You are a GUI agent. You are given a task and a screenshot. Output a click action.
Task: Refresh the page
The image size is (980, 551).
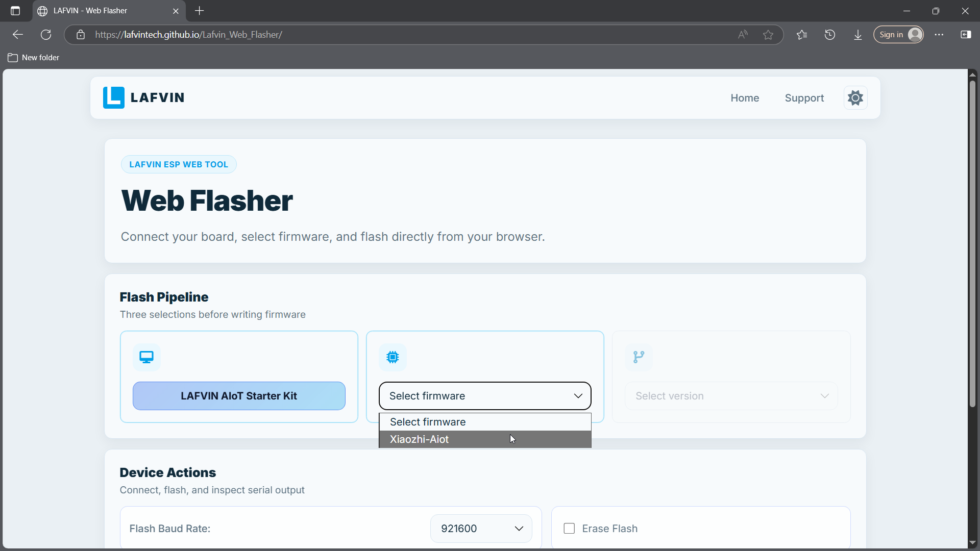(x=46, y=35)
